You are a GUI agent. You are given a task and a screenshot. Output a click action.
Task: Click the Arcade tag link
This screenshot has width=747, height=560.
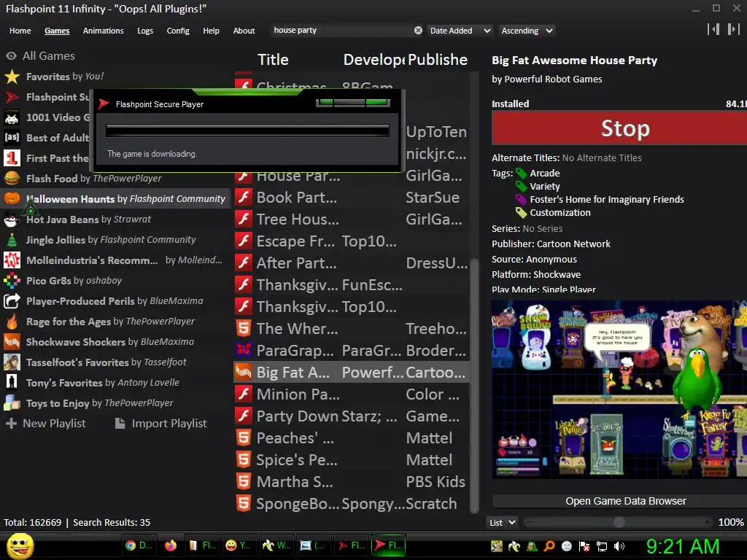point(544,174)
